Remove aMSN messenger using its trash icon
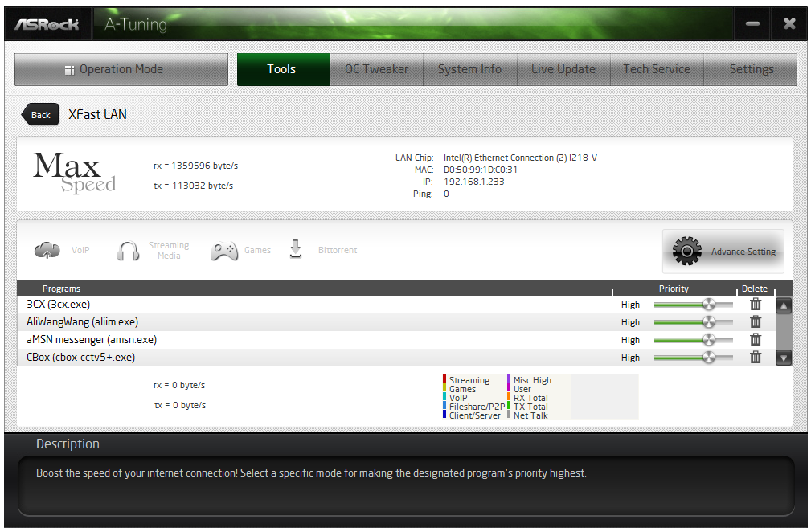 pyautogui.click(x=756, y=340)
